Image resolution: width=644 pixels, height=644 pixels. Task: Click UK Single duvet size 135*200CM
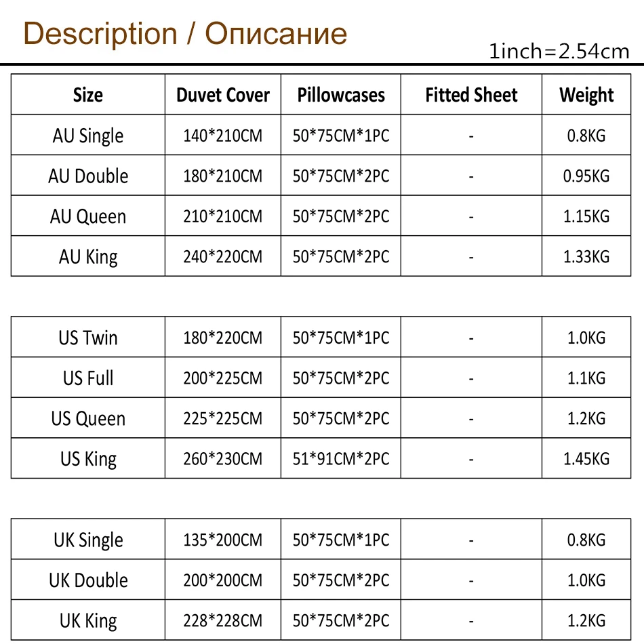coord(223,540)
